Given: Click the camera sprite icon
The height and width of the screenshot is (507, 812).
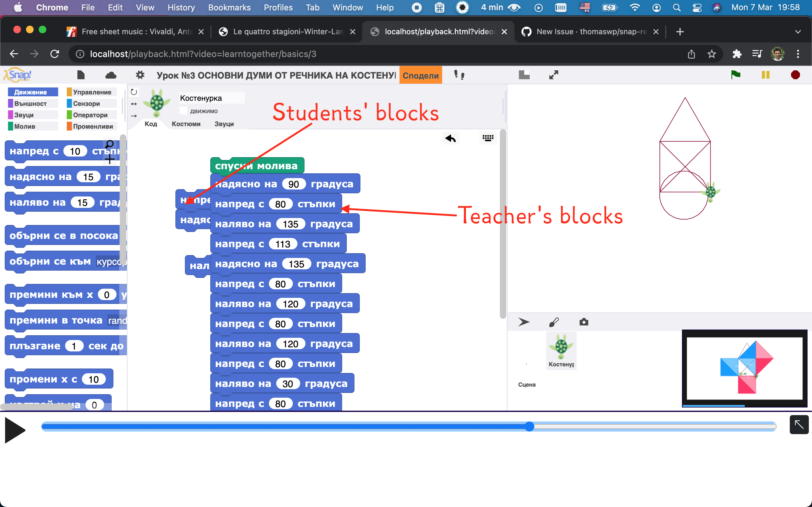Looking at the screenshot, I should click(x=584, y=322).
